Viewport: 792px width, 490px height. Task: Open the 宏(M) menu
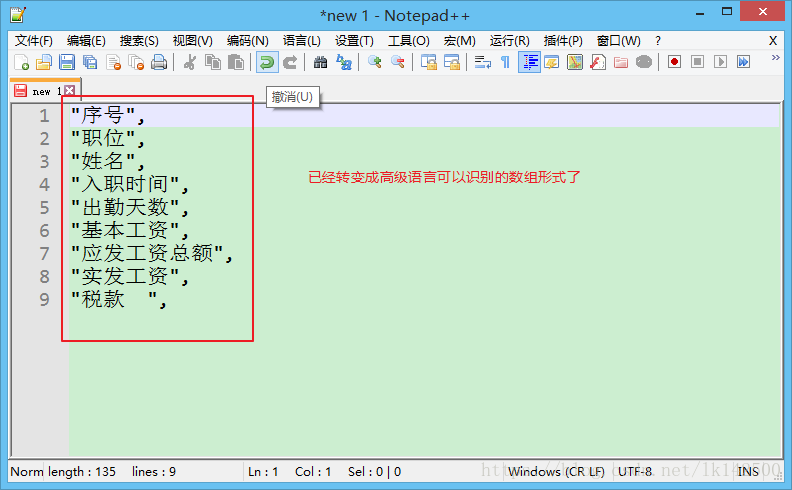pyautogui.click(x=460, y=40)
